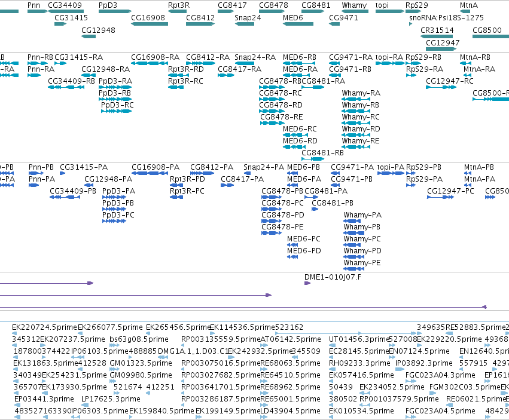
Task: Click transcript CG12947-RC
Action: pos(441,87)
